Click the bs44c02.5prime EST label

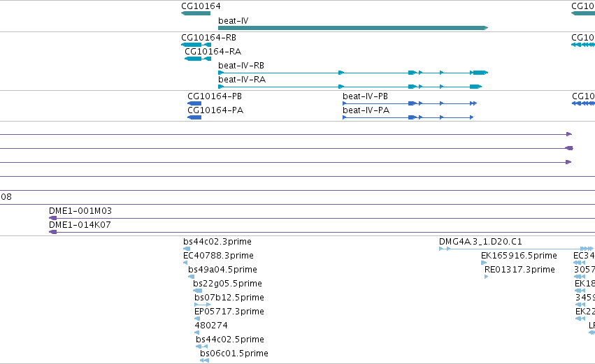tap(230, 340)
